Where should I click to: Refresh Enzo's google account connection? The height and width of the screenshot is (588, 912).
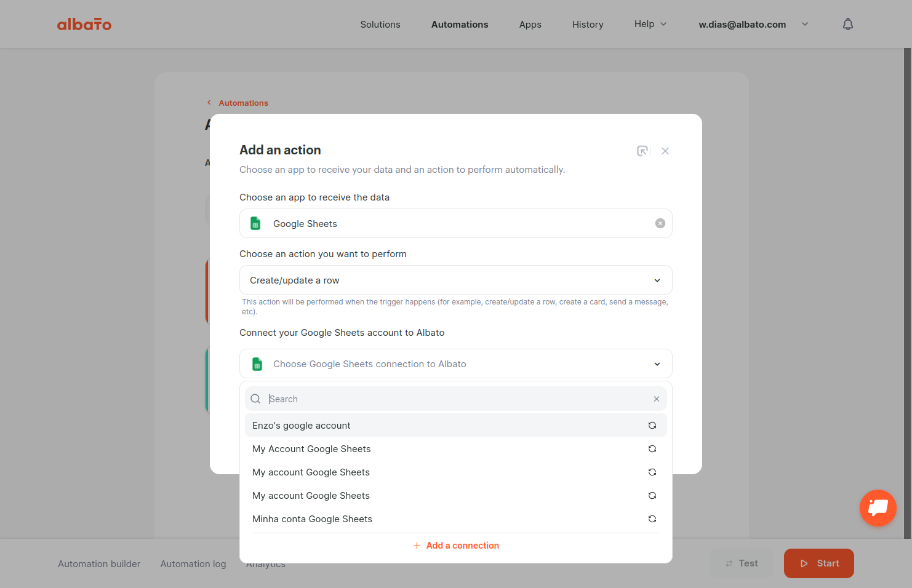coord(652,425)
